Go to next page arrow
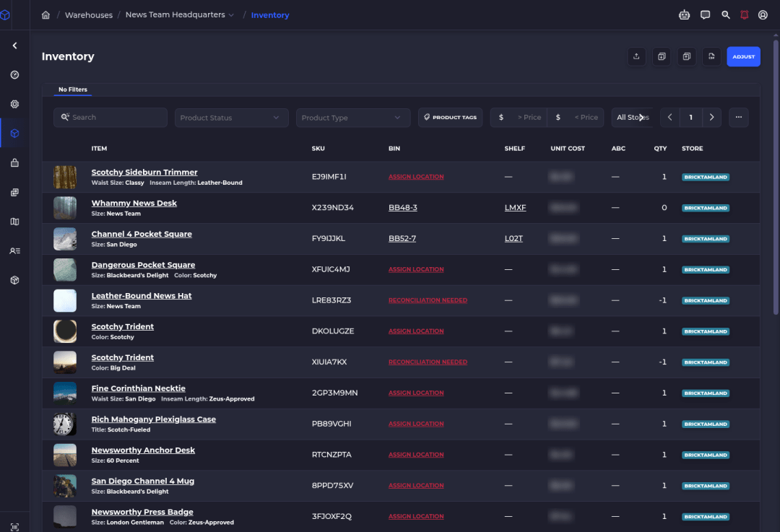 click(712, 118)
